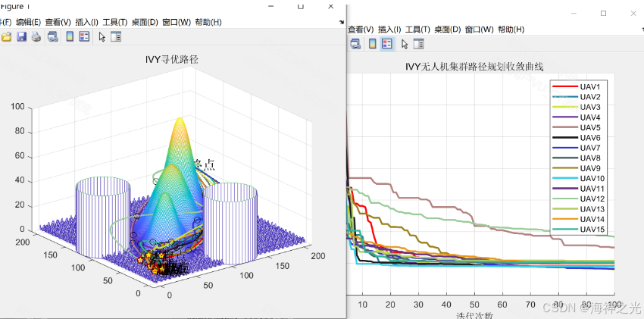Select the UAV6 legend entry

[577, 138]
